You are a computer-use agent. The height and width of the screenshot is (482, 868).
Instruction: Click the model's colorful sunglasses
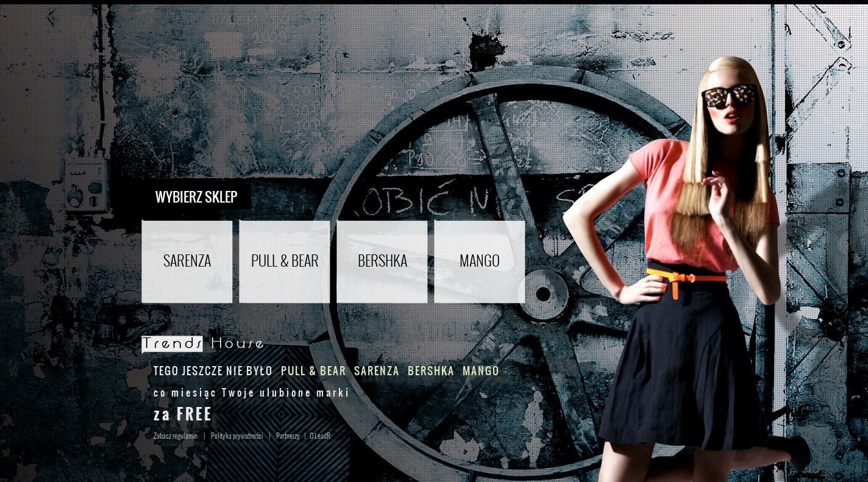pyautogui.click(x=729, y=96)
